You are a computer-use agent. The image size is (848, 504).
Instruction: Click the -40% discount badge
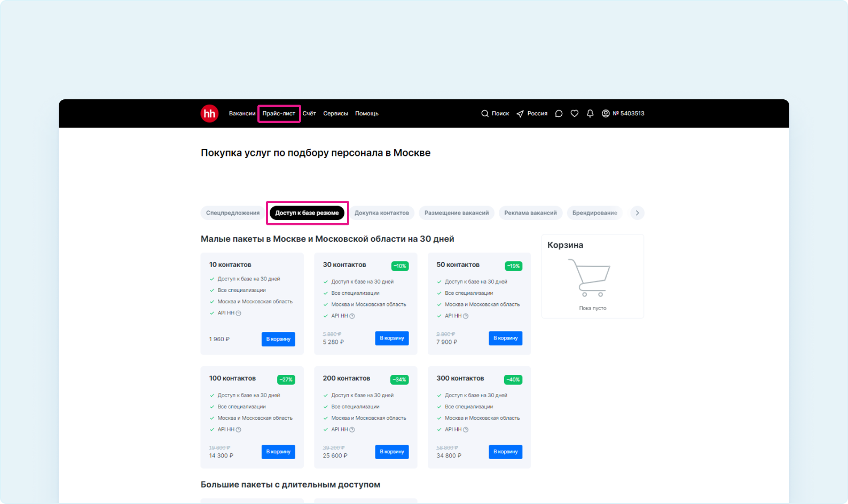514,380
